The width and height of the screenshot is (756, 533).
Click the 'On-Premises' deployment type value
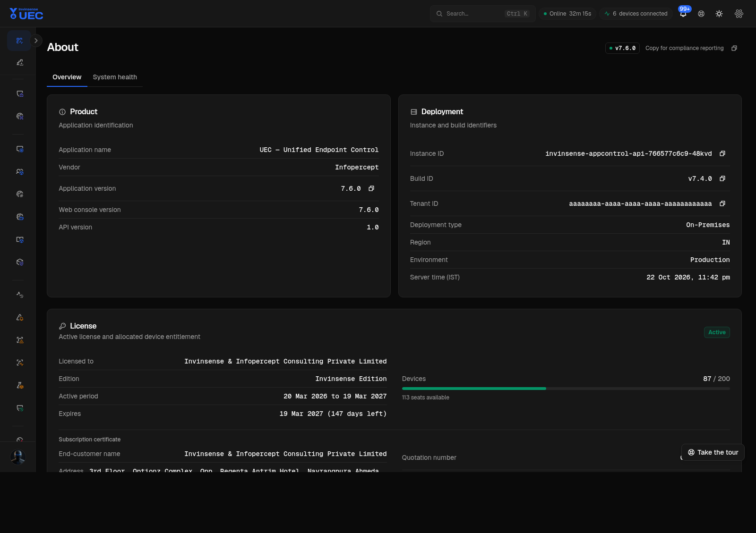pyautogui.click(x=708, y=225)
